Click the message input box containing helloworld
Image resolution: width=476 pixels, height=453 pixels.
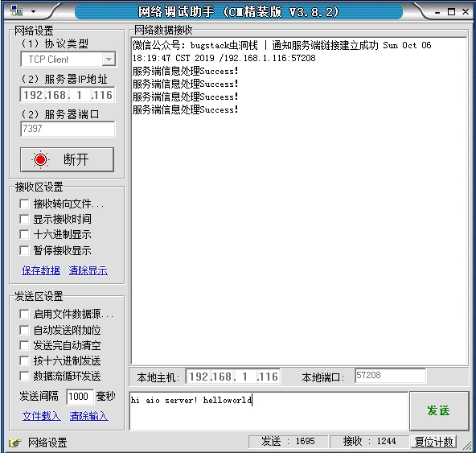click(x=269, y=411)
